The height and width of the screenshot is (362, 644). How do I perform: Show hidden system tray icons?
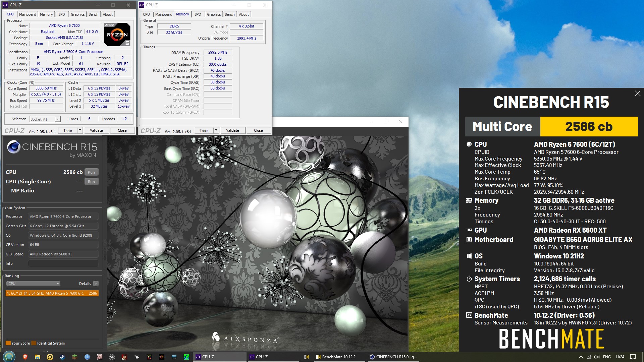pos(581,357)
